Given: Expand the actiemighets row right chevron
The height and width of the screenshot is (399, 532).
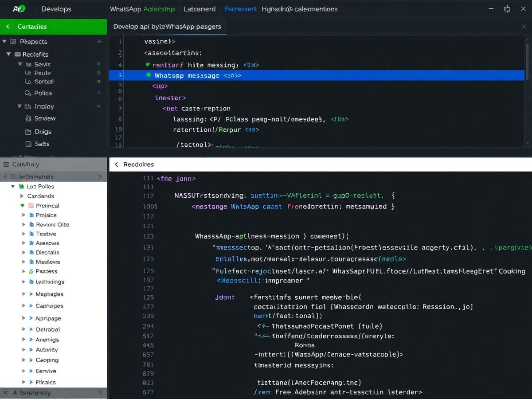Looking at the screenshot, I should click(99, 176).
